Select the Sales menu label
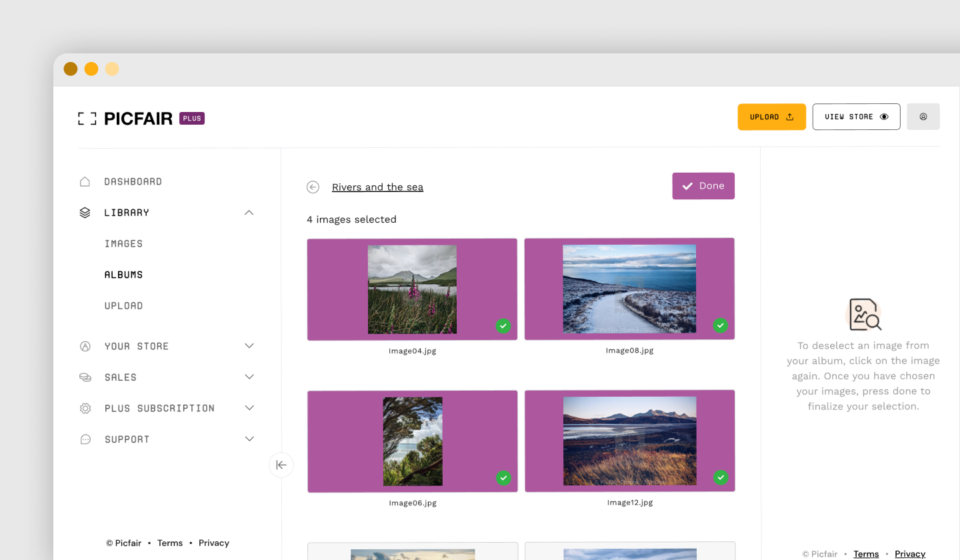Image resolution: width=960 pixels, height=560 pixels. (121, 377)
